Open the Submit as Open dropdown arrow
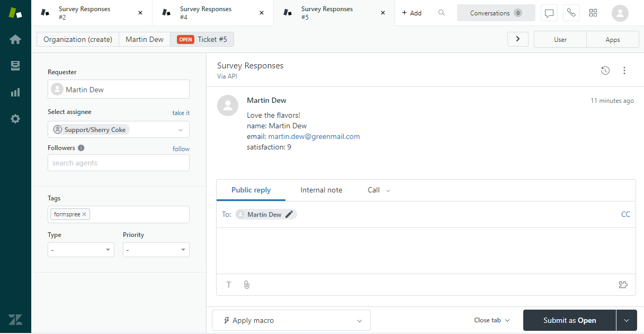 tap(626, 320)
